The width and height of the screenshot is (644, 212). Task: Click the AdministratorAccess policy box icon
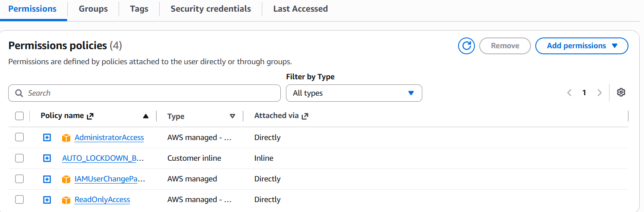[66, 138]
